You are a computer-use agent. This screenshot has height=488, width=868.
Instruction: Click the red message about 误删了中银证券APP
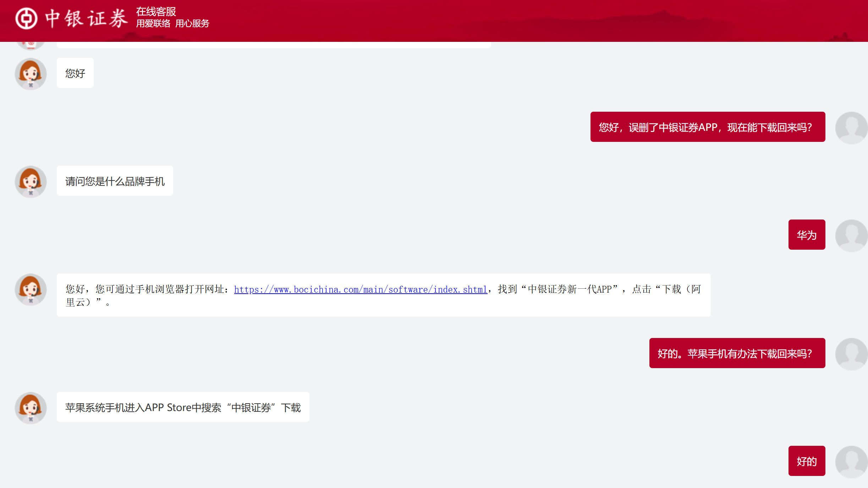pyautogui.click(x=708, y=127)
